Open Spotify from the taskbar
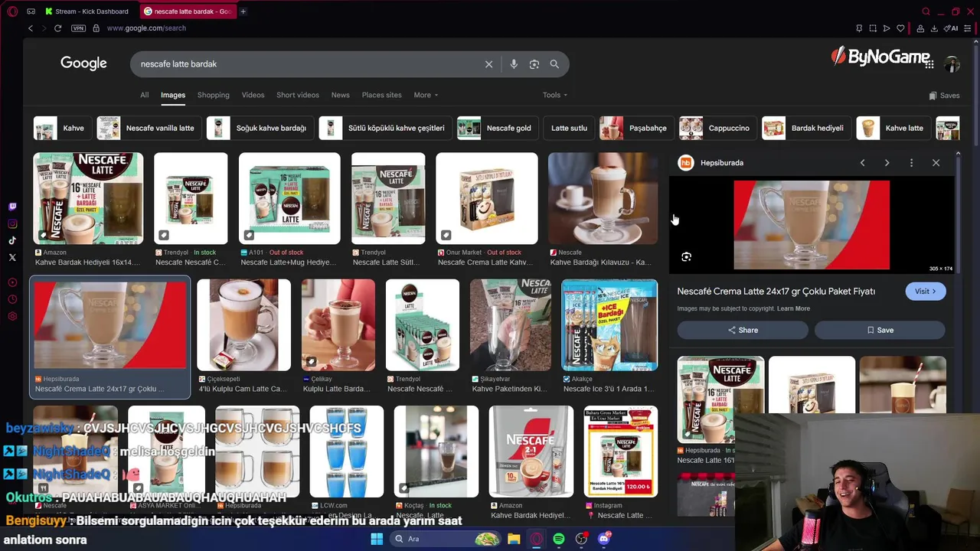This screenshot has width=980, height=551. coord(559,539)
